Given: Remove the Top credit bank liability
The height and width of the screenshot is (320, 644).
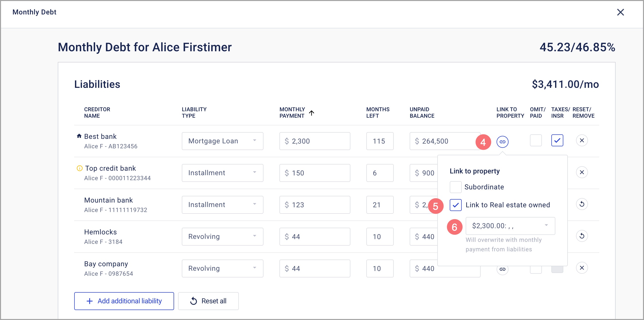Looking at the screenshot, I should (581, 172).
